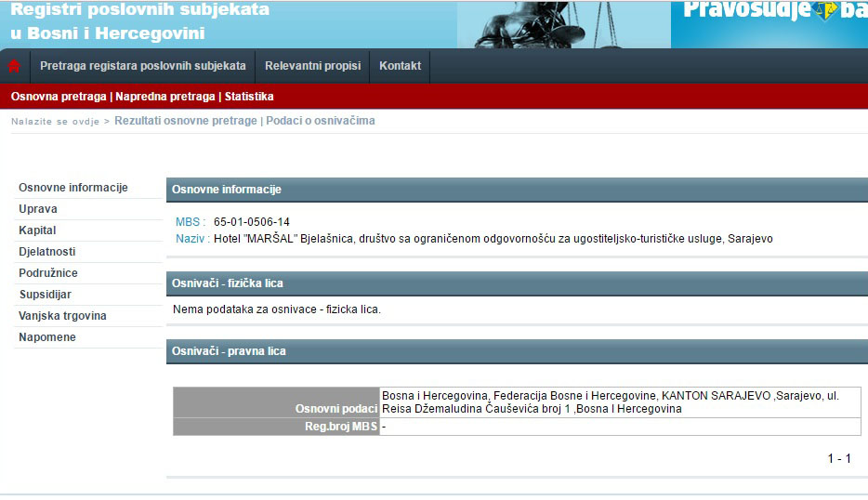Go to the Kontakt page
The image size is (868, 500).
coord(400,66)
